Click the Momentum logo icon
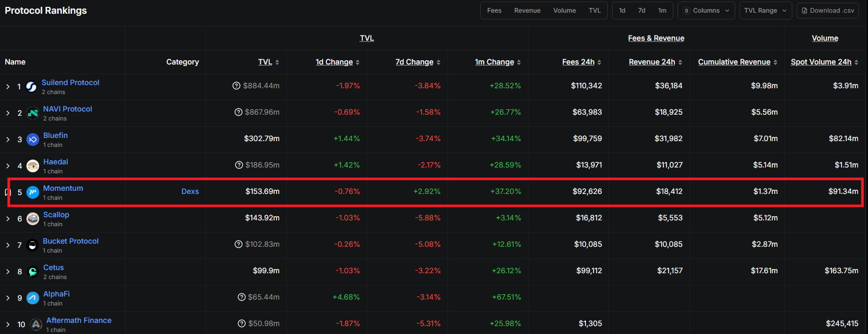 point(33,192)
